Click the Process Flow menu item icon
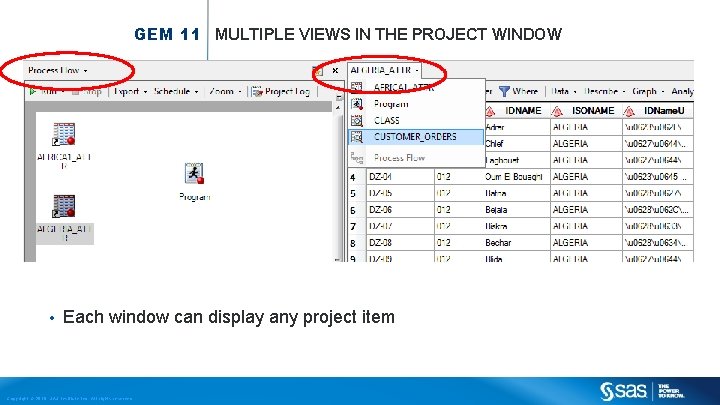 [x=357, y=158]
